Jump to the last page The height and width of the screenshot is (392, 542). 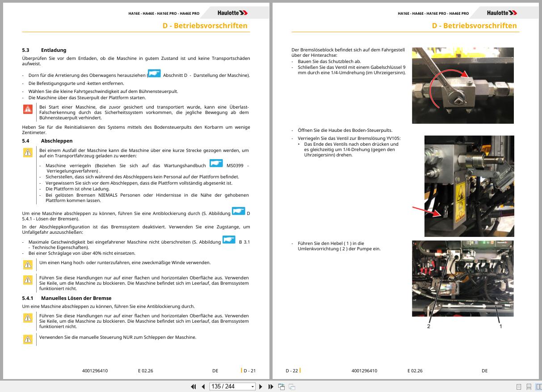point(271,387)
